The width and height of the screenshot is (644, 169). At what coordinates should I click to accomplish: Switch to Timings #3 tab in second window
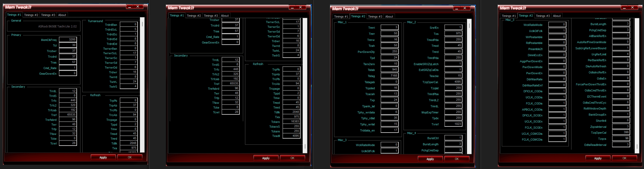[211, 16]
